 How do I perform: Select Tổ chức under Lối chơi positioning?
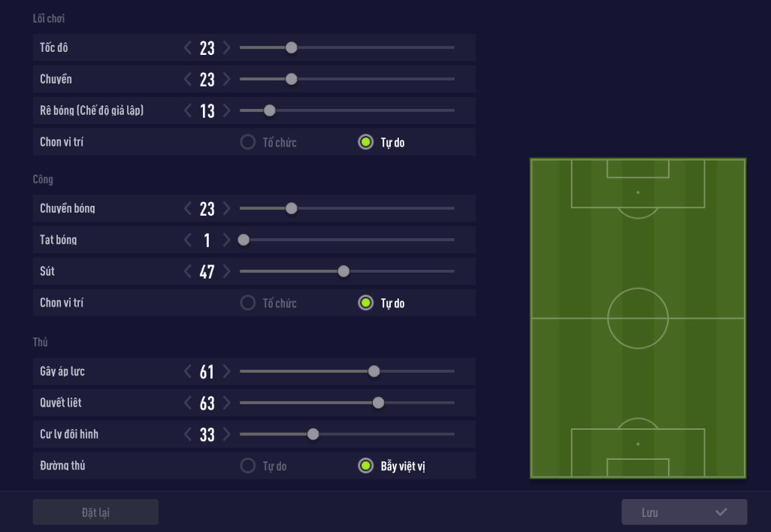click(248, 142)
